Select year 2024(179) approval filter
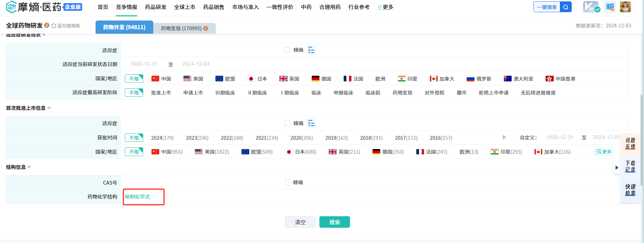 pos(162,138)
